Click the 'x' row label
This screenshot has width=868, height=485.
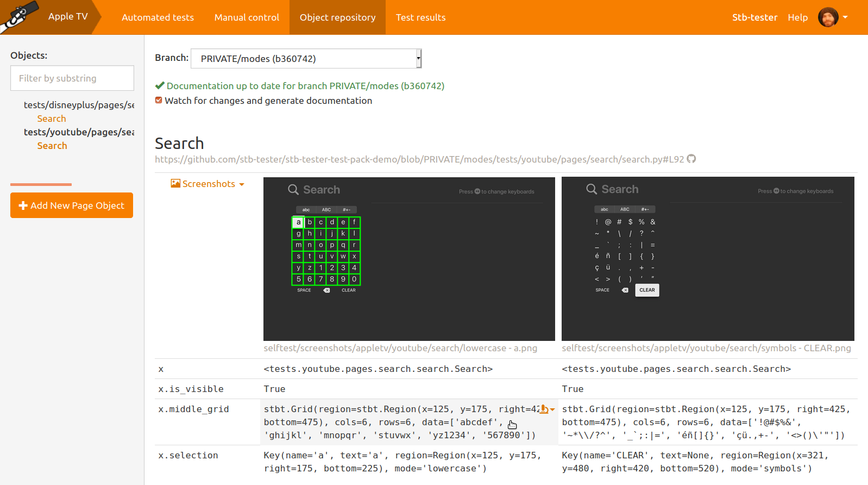coord(161,369)
